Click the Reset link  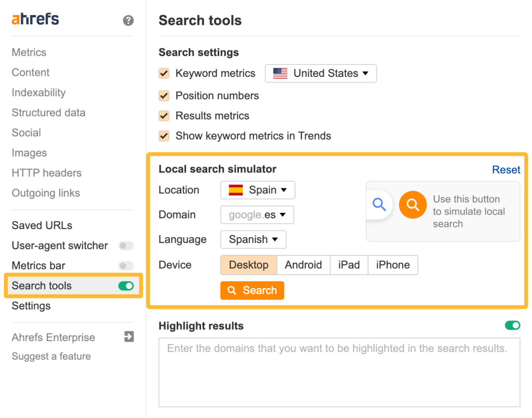(x=506, y=170)
